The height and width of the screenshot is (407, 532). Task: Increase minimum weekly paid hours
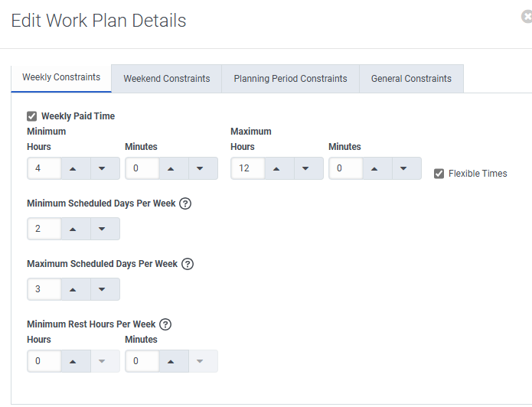click(x=73, y=168)
